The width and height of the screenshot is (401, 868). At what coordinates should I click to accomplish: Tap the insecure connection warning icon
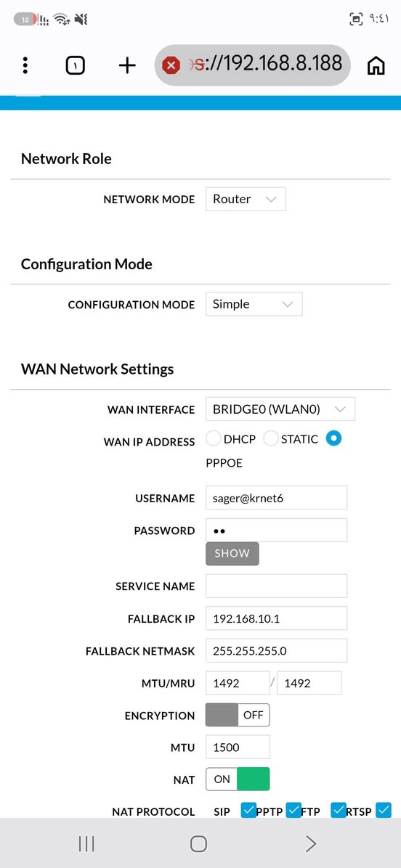tap(171, 66)
